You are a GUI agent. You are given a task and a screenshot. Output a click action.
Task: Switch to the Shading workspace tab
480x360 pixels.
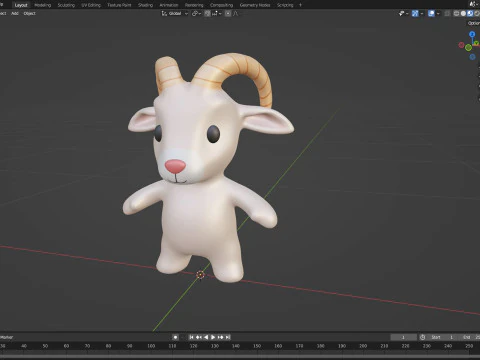point(145,5)
